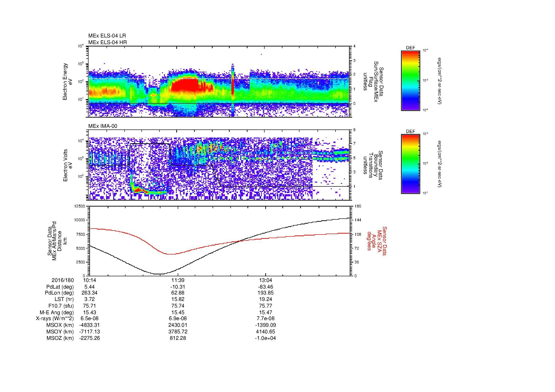The image size is (555, 392).
Task: Click PdLat value -83.46
Action: tap(266, 287)
